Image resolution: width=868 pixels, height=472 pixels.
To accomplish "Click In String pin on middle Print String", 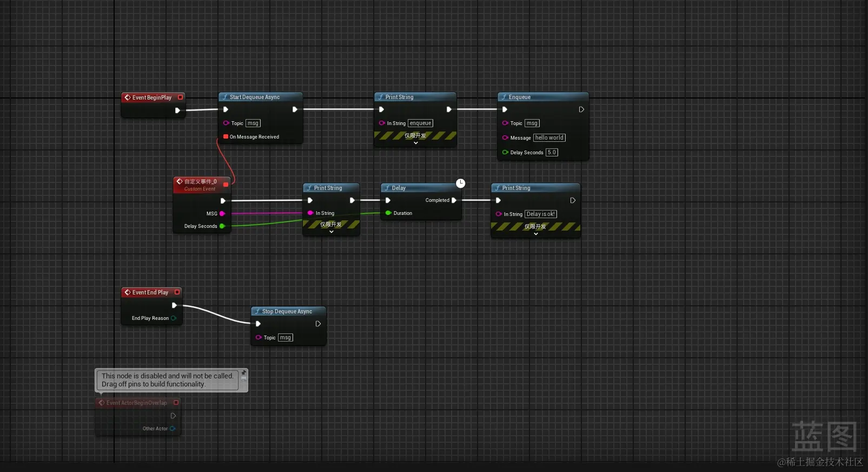I will click(x=310, y=213).
